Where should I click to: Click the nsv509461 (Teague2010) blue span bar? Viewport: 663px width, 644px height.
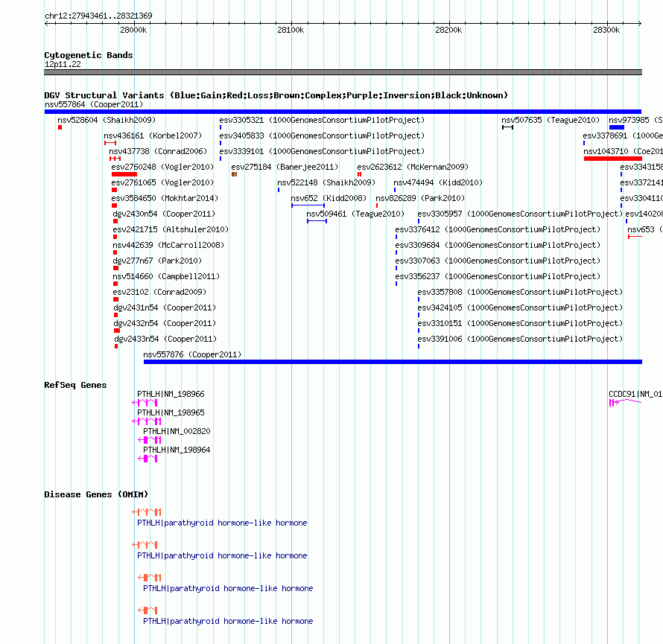[317, 221]
